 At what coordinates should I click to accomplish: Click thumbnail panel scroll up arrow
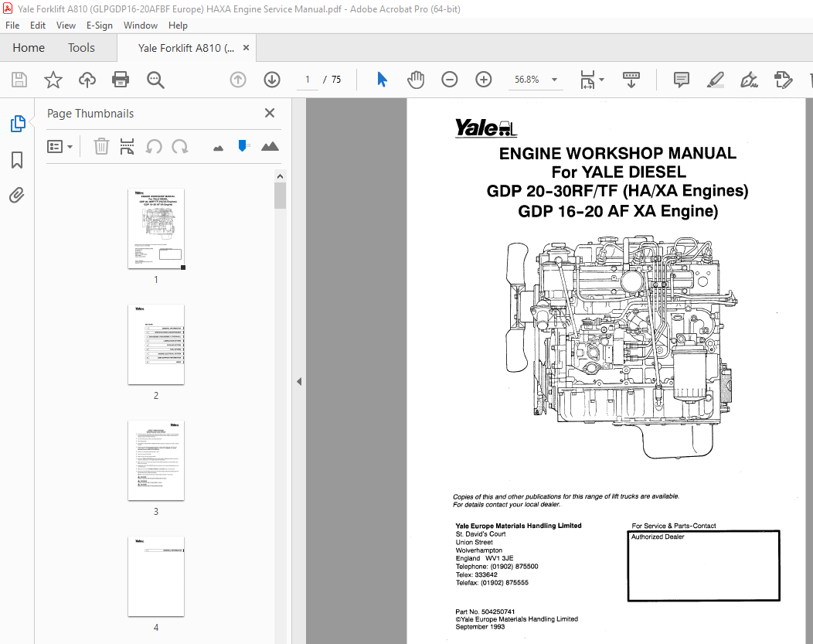pos(280,176)
